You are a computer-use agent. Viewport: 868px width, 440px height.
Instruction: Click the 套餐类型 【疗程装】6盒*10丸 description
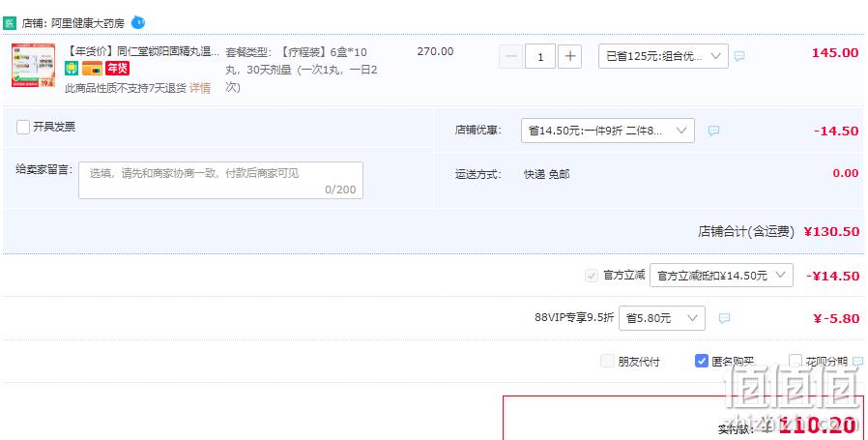[x=302, y=70]
